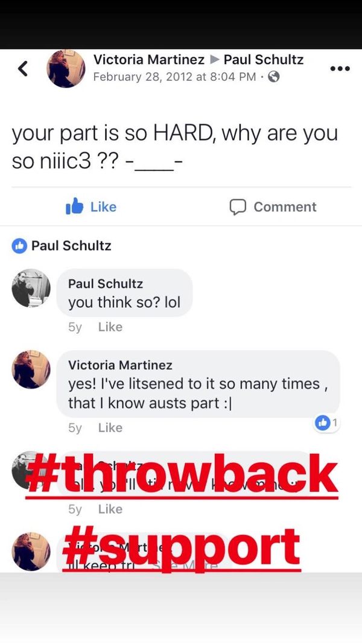Tap the #throwback hashtag sticker
Image resolution: width=362 pixels, height=644 pixels.
click(x=182, y=476)
